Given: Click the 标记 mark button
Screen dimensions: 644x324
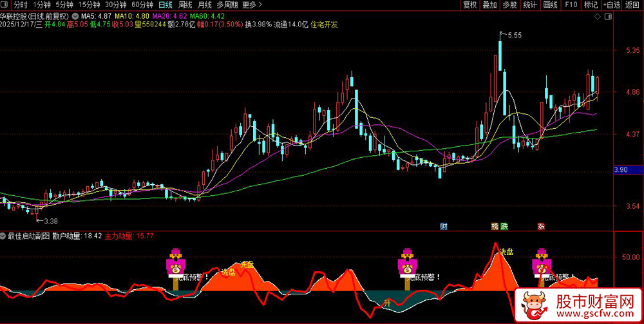Looking at the screenshot, I should 591,5.
